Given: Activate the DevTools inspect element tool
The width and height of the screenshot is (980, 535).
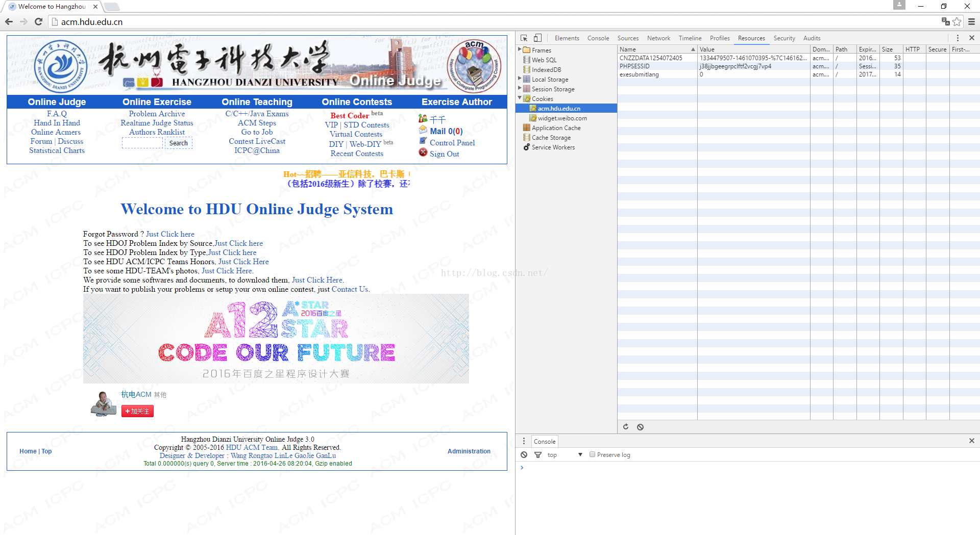Looking at the screenshot, I should 524,38.
